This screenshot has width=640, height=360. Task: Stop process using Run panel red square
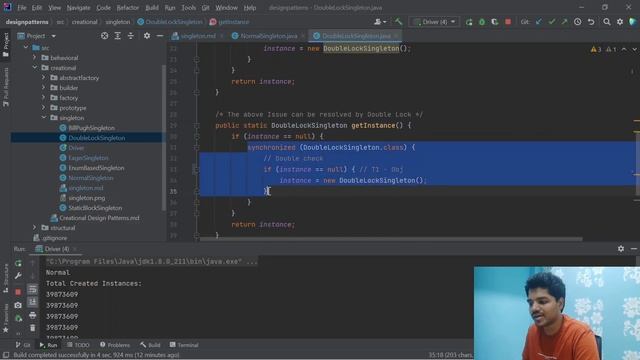[x=18, y=292]
